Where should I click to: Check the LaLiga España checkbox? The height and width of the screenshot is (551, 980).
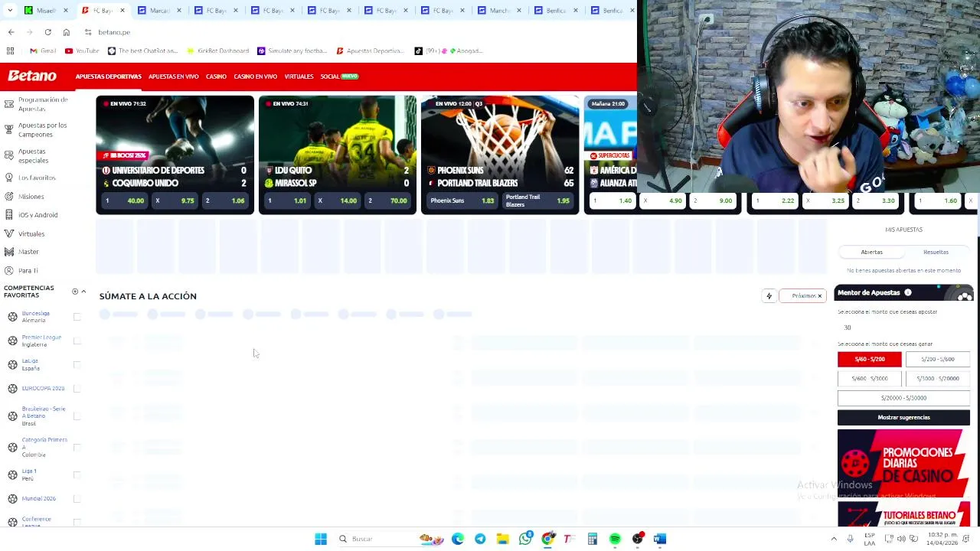pos(77,364)
